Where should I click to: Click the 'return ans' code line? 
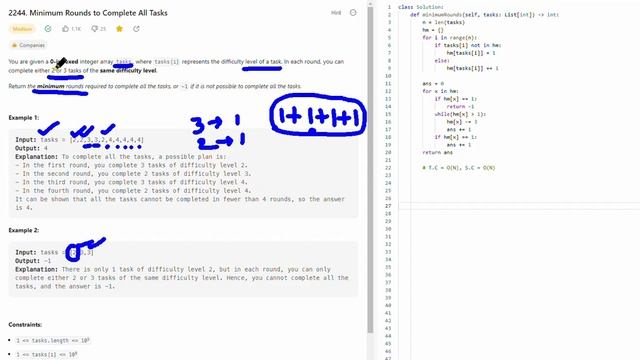coord(437,152)
